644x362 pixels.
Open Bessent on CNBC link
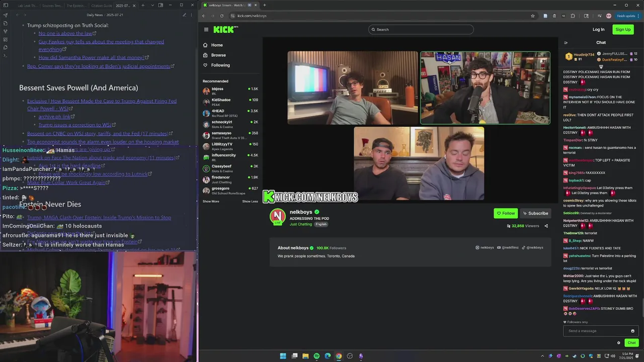point(98,133)
